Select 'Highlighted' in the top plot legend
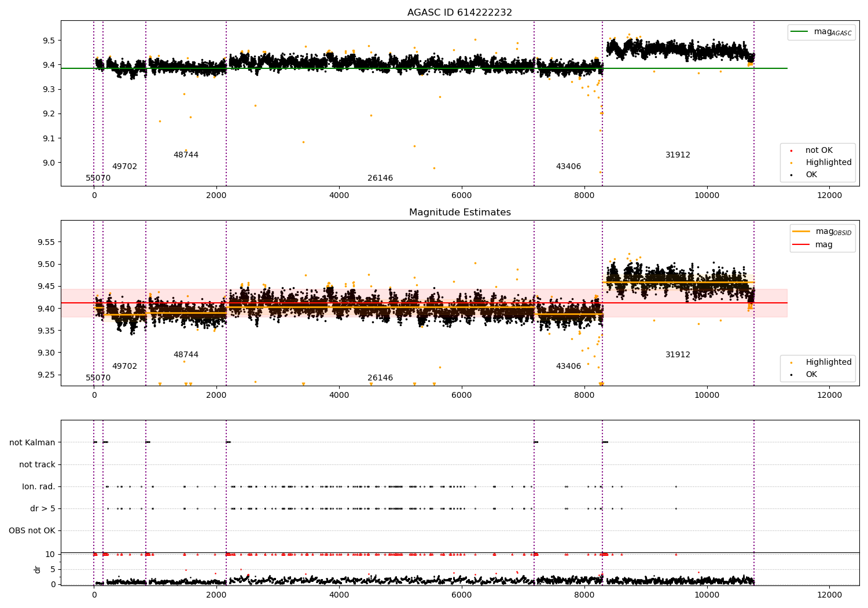 (829, 162)
